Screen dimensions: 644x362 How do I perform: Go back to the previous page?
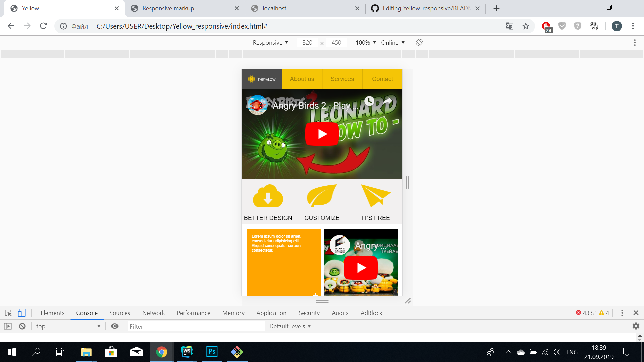pos(11,26)
